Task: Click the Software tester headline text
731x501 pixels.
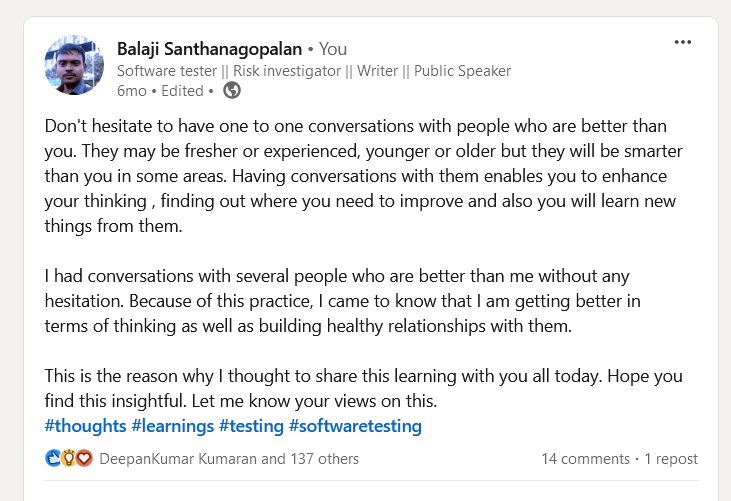Action: [x=314, y=71]
